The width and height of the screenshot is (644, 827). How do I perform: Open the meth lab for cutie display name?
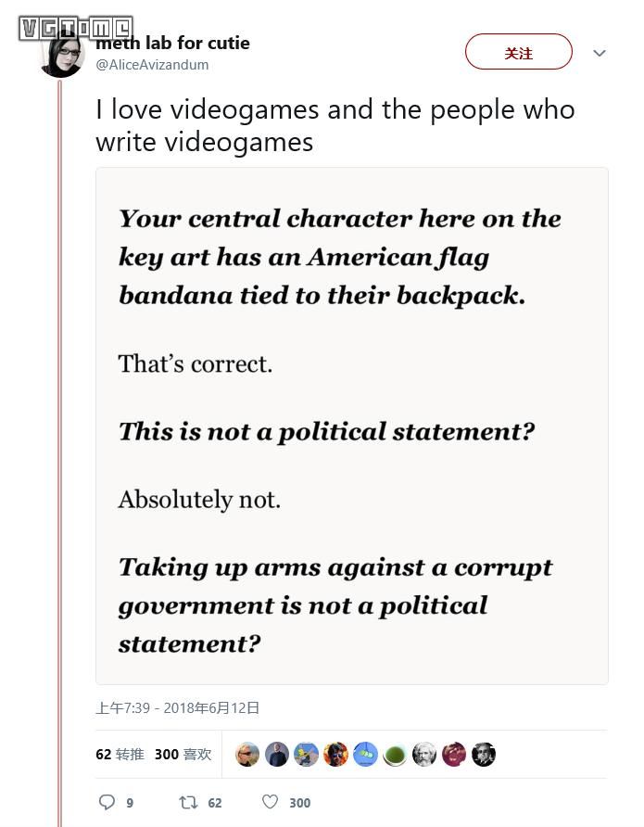pyautogui.click(x=173, y=43)
